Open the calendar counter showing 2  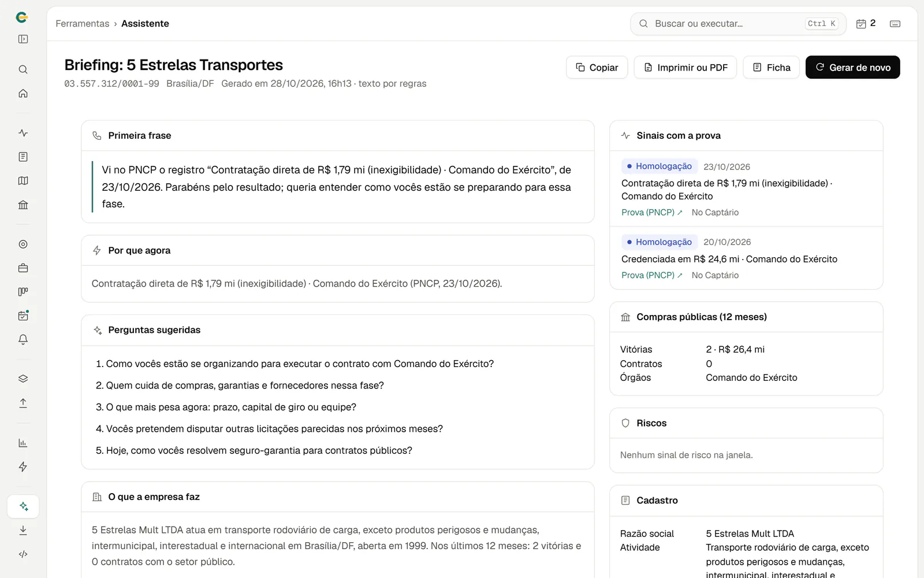click(x=866, y=24)
